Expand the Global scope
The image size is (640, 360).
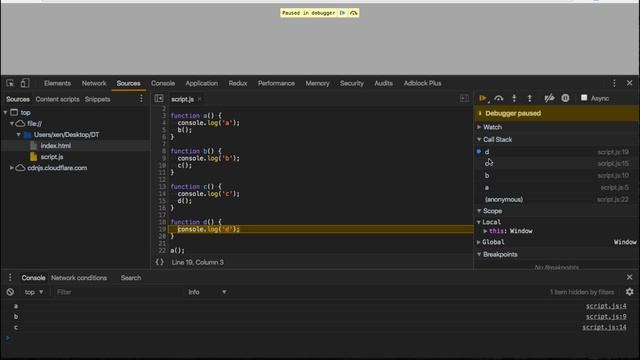coord(479,242)
